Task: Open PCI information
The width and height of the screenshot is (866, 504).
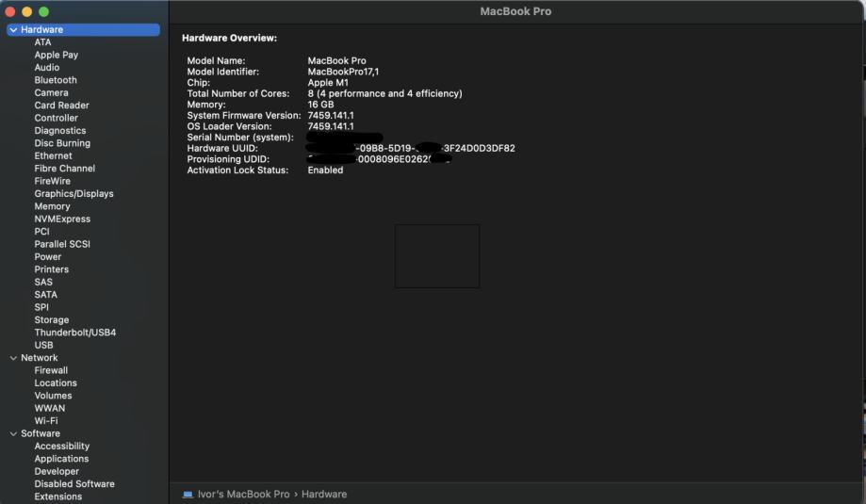Action: 42,232
